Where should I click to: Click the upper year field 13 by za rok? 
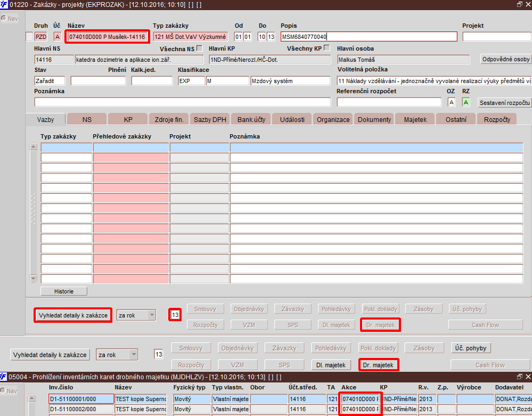click(x=175, y=315)
